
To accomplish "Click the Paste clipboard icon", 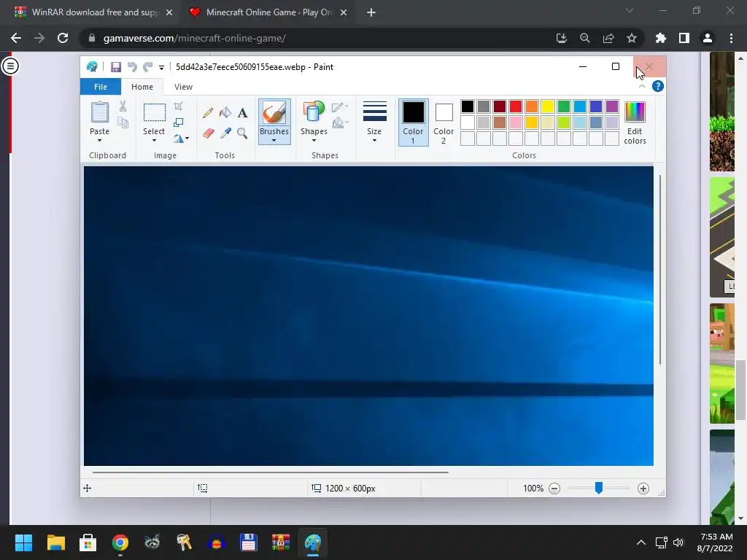I will click(99, 113).
